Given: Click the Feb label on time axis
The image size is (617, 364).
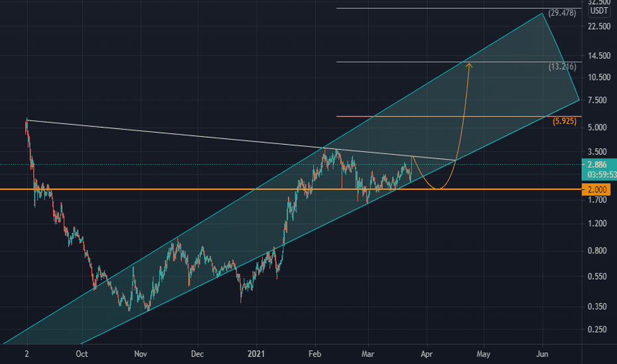Looking at the screenshot, I should pyautogui.click(x=315, y=354).
